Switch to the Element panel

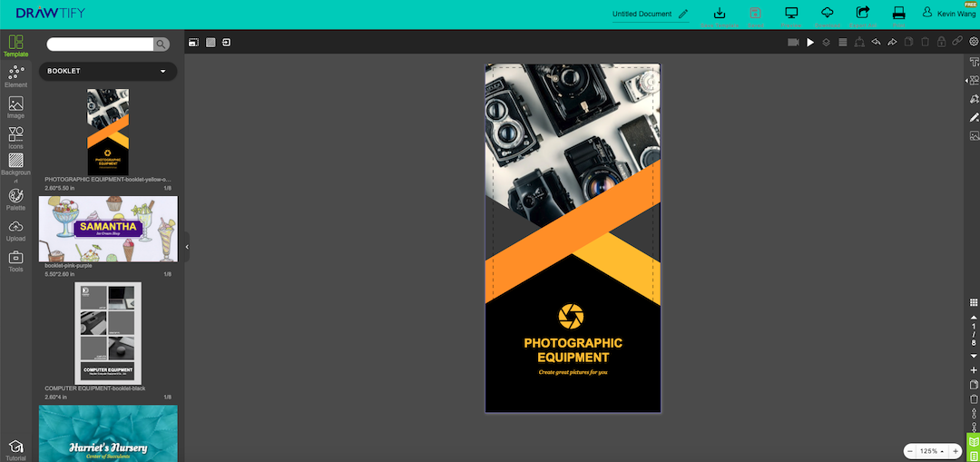coord(15,77)
